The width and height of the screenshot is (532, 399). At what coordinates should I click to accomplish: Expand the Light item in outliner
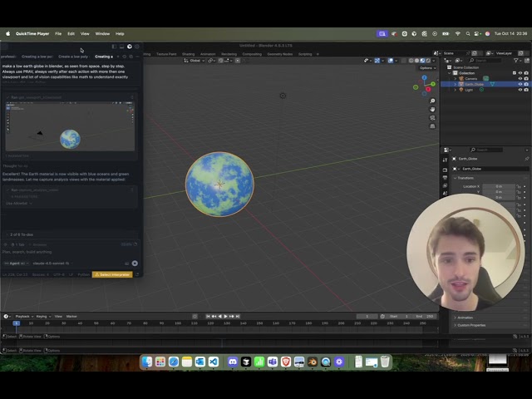[x=456, y=90]
